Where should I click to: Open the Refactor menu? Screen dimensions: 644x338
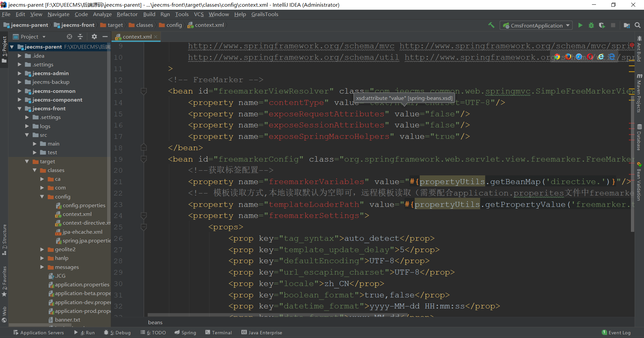[127, 14]
